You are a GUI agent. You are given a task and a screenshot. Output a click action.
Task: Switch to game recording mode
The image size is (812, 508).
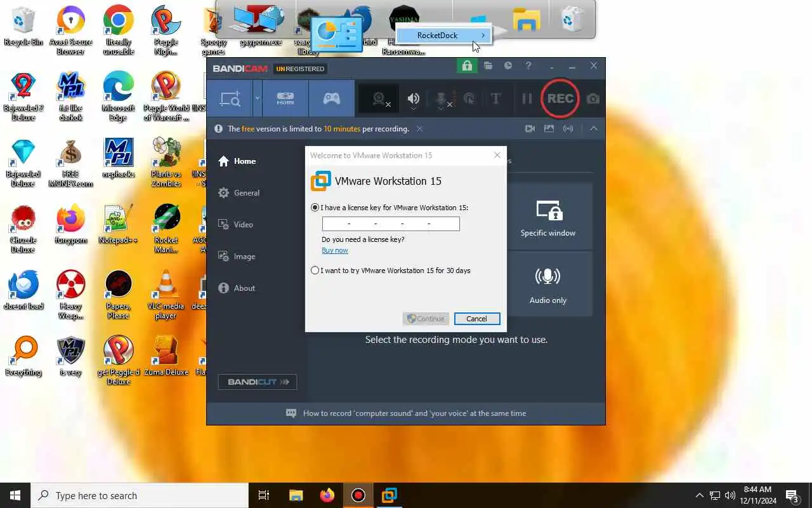tap(332, 98)
